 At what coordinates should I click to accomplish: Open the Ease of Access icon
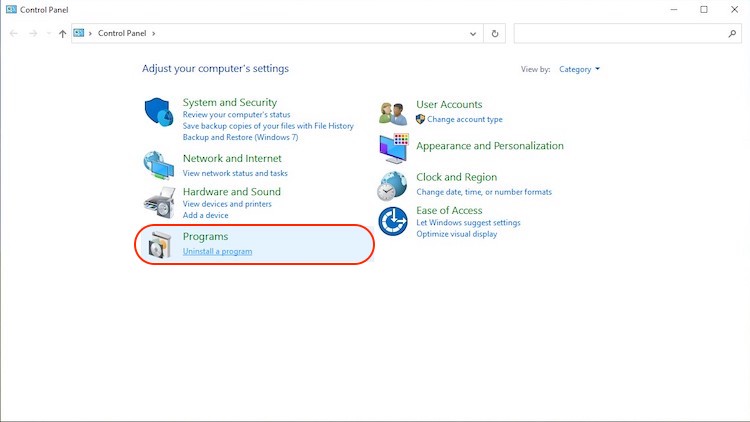point(393,222)
